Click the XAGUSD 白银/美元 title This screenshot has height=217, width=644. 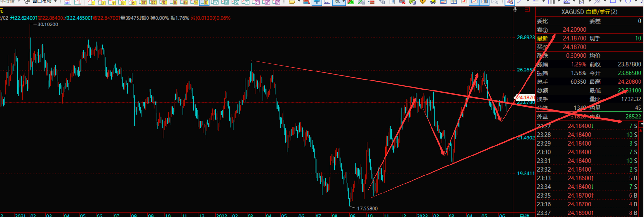[x=589, y=12]
